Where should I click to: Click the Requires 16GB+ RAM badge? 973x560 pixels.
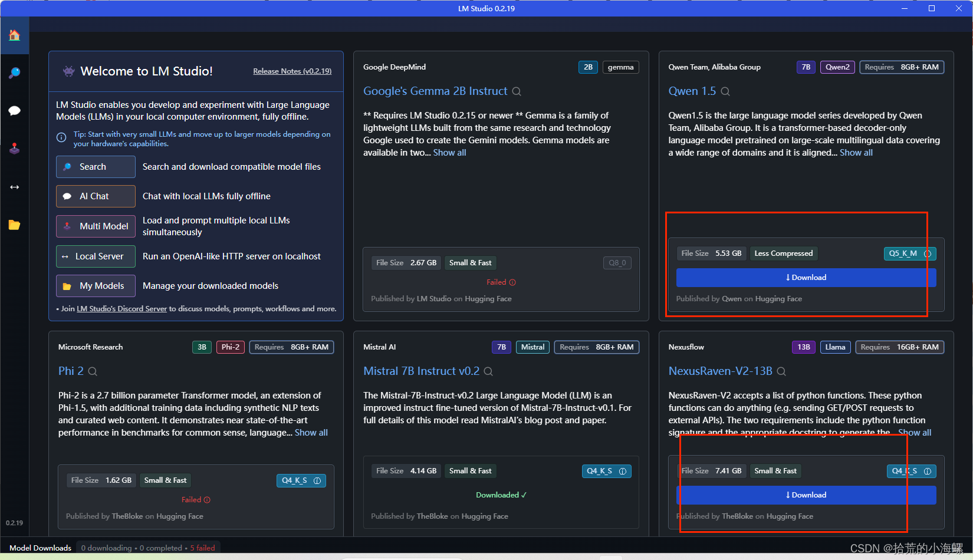pos(899,347)
